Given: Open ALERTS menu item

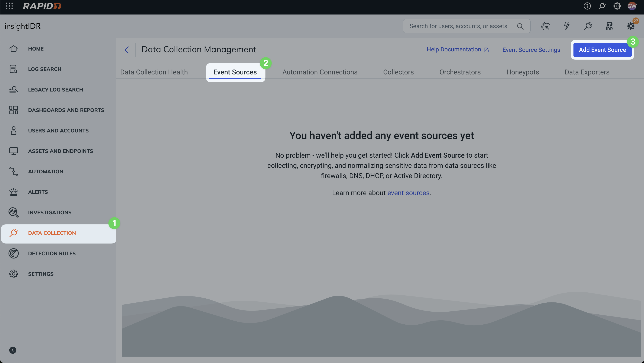Looking at the screenshot, I should [x=38, y=192].
